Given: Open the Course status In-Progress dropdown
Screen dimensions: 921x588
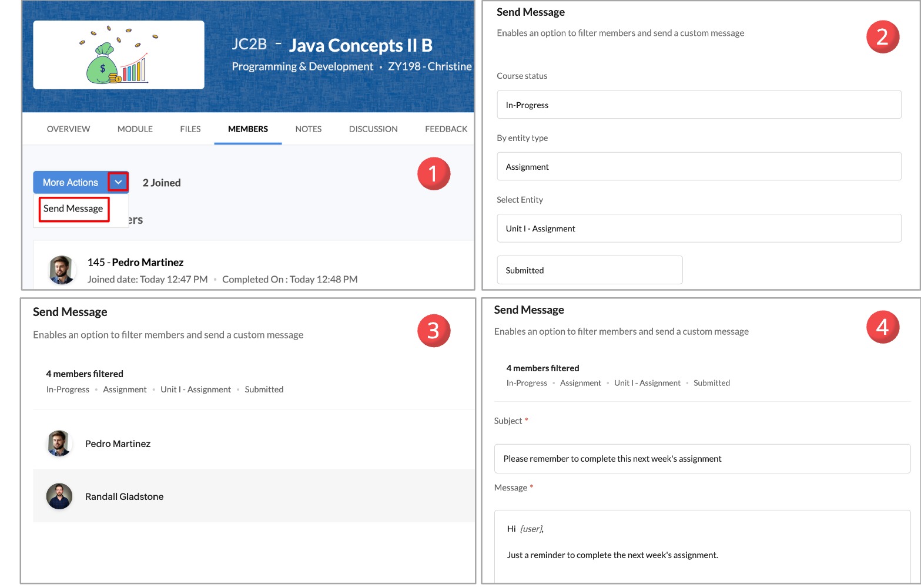Looking at the screenshot, I should pos(698,105).
